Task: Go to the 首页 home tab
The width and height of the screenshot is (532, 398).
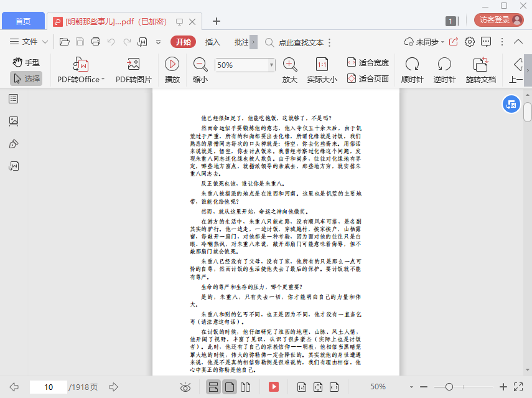Action: click(x=23, y=21)
